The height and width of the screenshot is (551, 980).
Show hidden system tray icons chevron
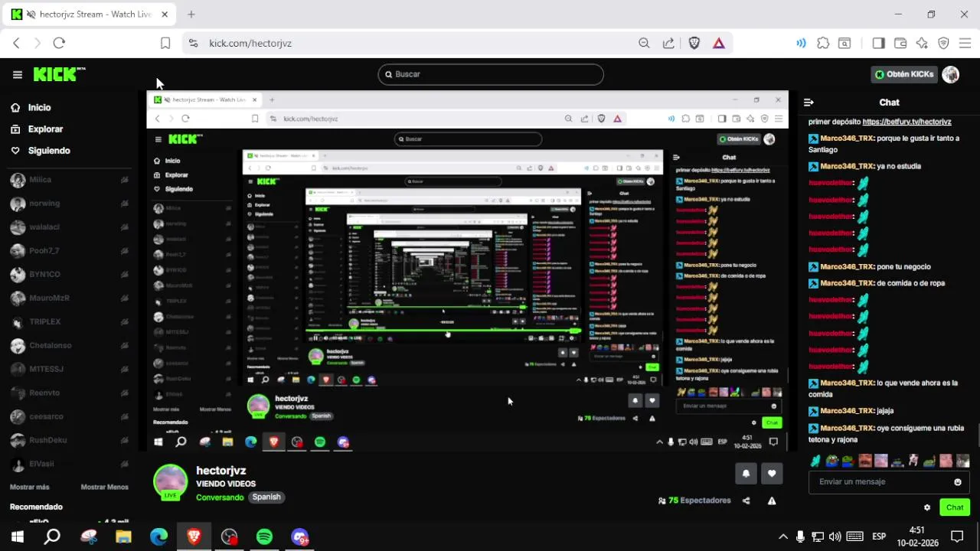pyautogui.click(x=782, y=536)
